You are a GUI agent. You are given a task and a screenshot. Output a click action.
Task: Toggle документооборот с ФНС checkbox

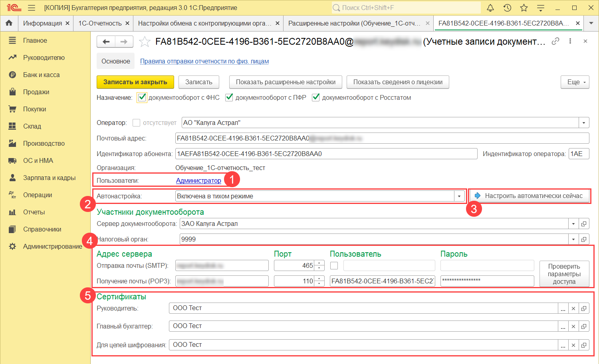pyautogui.click(x=142, y=97)
